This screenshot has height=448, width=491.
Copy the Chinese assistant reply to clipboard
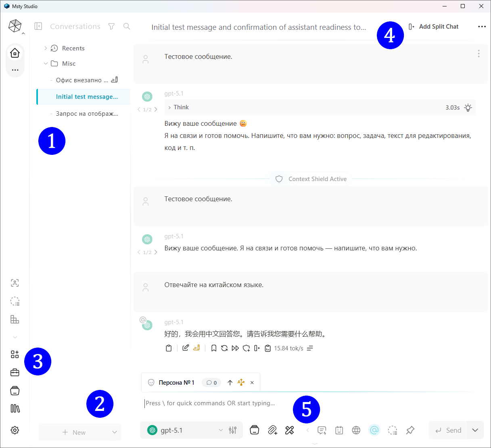(x=169, y=348)
